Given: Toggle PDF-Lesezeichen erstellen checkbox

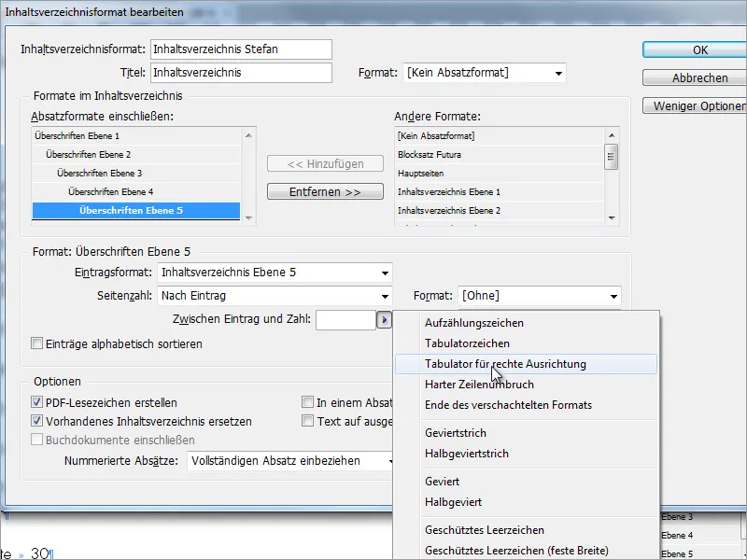Looking at the screenshot, I should point(36,402).
